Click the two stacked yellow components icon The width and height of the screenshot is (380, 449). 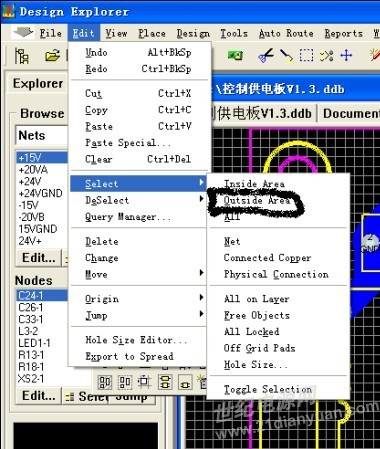pyautogui.click(x=165, y=382)
